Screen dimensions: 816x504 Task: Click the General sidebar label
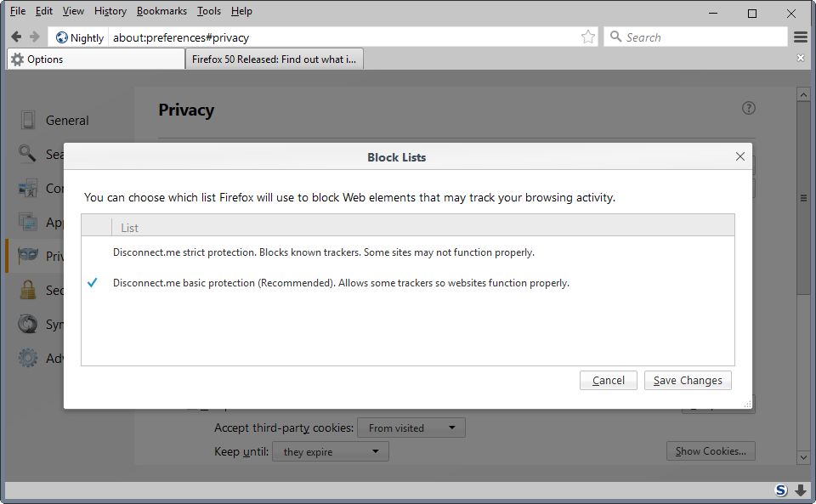tap(67, 120)
